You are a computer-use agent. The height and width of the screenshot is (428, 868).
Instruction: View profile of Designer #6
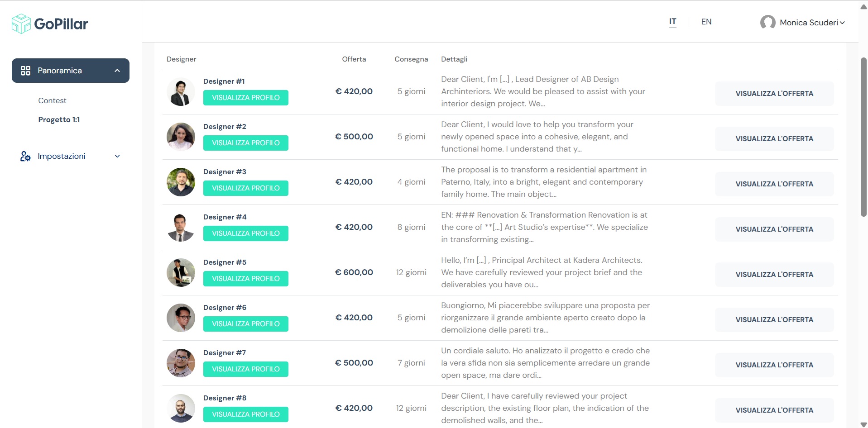pos(246,324)
